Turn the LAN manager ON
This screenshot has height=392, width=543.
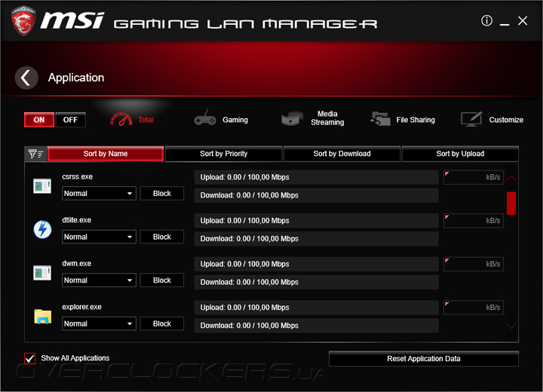tap(39, 120)
